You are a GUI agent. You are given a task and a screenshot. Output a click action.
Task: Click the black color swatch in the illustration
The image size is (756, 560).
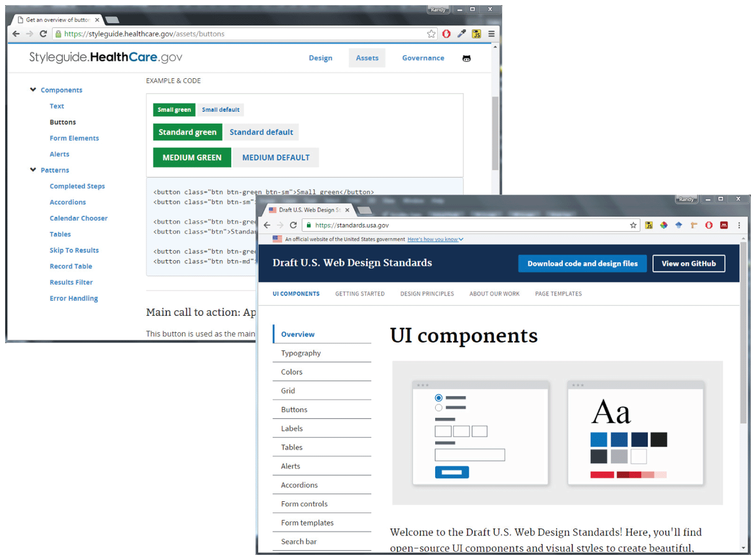(x=658, y=439)
